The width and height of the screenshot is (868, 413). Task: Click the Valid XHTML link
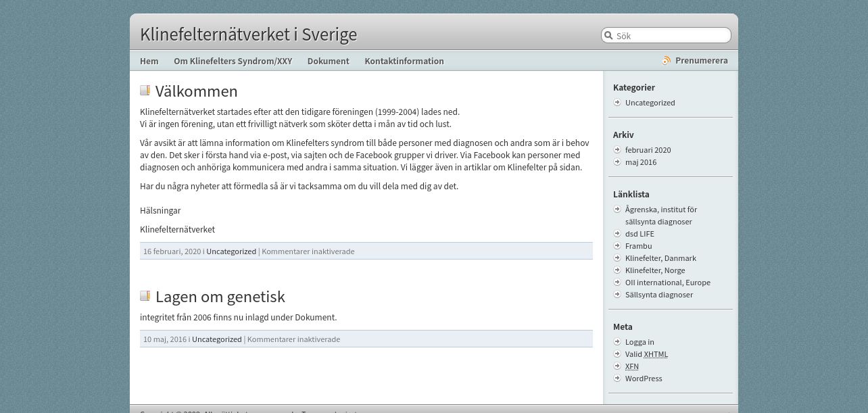tap(646, 354)
